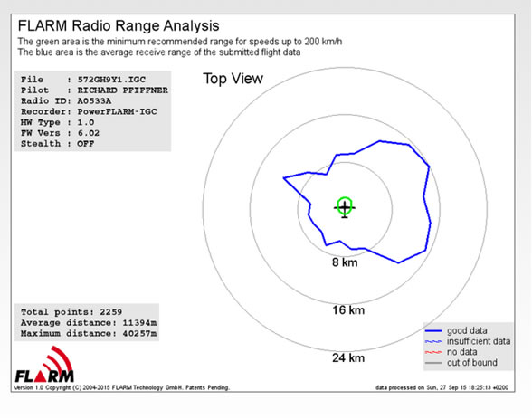532x419 pixels.
Task: Click the Total points 2259 line
Action: click(71, 312)
